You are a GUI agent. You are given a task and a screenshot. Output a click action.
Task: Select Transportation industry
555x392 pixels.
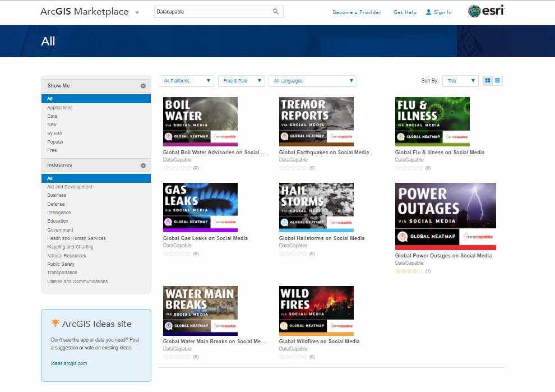(62, 273)
